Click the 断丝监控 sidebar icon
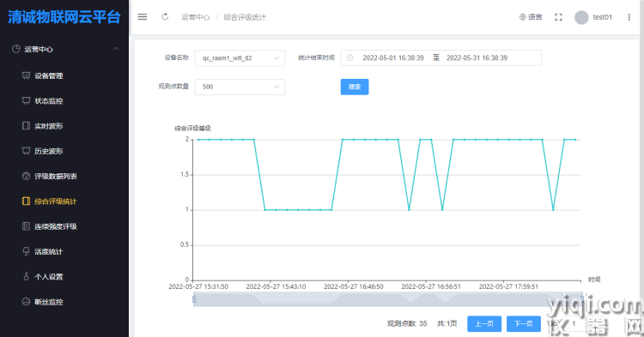Viewport: 644px width, 337px height. (x=26, y=301)
